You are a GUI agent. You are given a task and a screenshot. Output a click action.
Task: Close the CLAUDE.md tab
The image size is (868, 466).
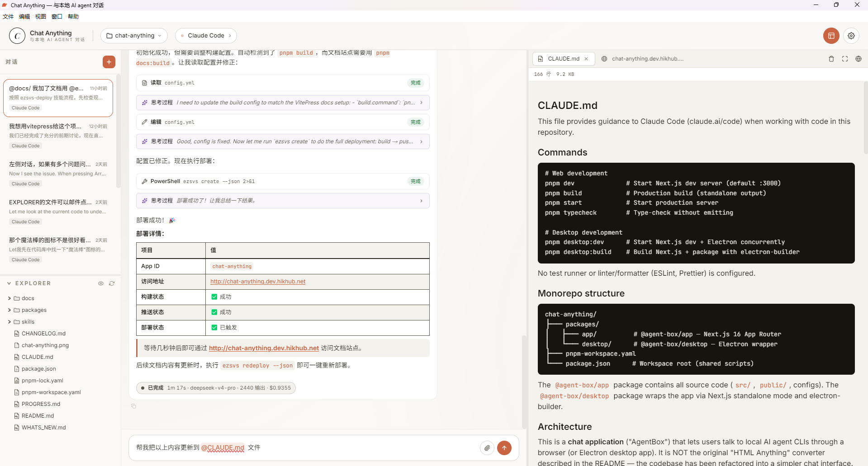coord(586,59)
